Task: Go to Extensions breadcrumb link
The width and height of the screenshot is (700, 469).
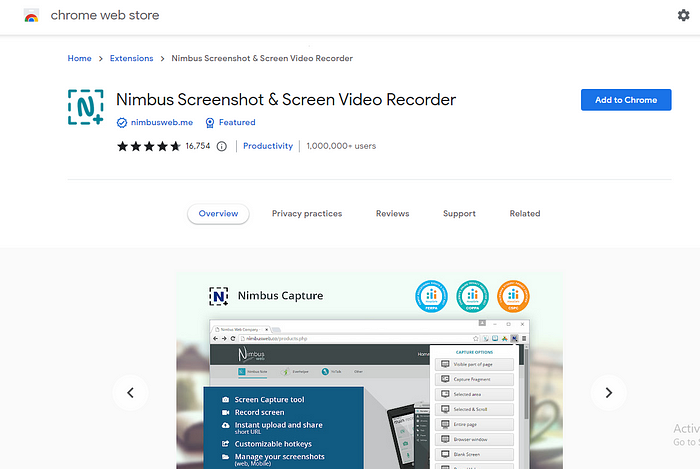Action: 131,58
